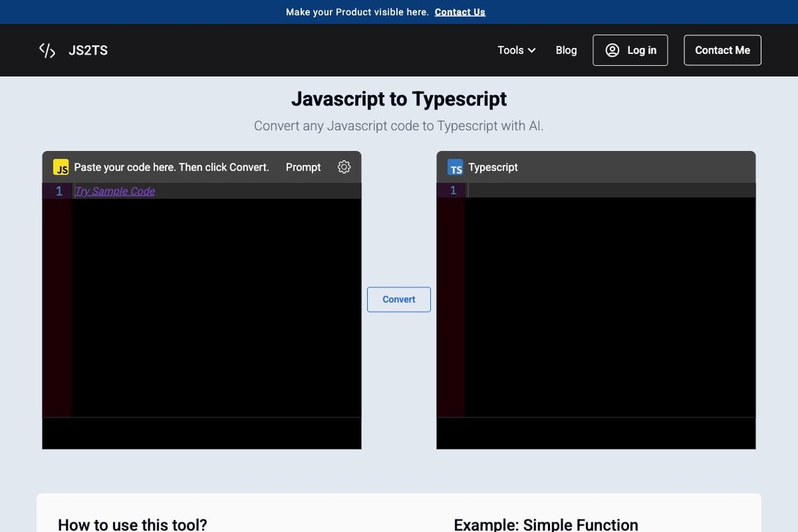Click the Log in button
Screen dimensions: 798x532
point(630,51)
